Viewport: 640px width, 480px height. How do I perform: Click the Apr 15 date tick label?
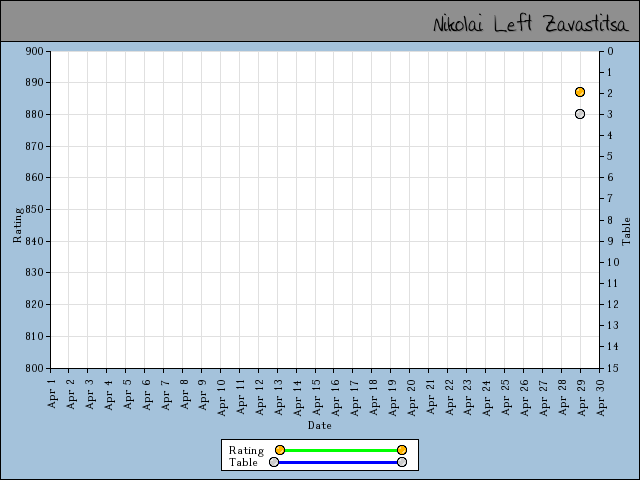pyautogui.click(x=316, y=398)
